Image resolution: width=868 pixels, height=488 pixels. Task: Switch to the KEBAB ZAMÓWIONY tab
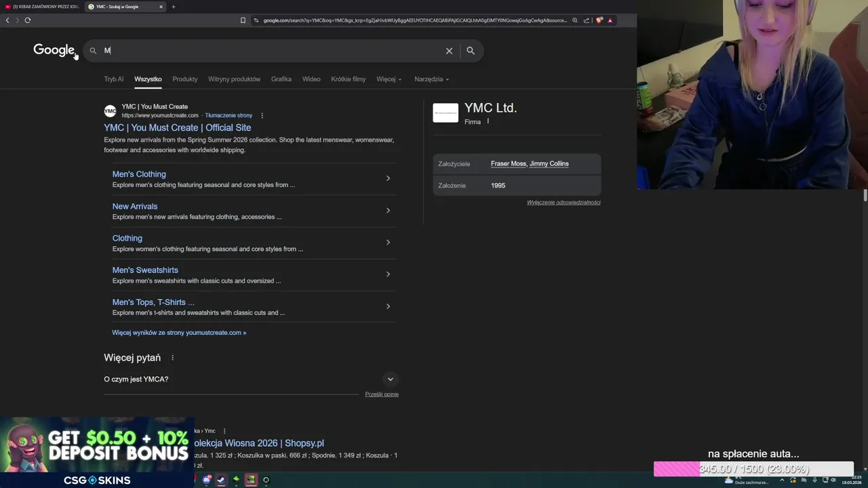pos(41,7)
